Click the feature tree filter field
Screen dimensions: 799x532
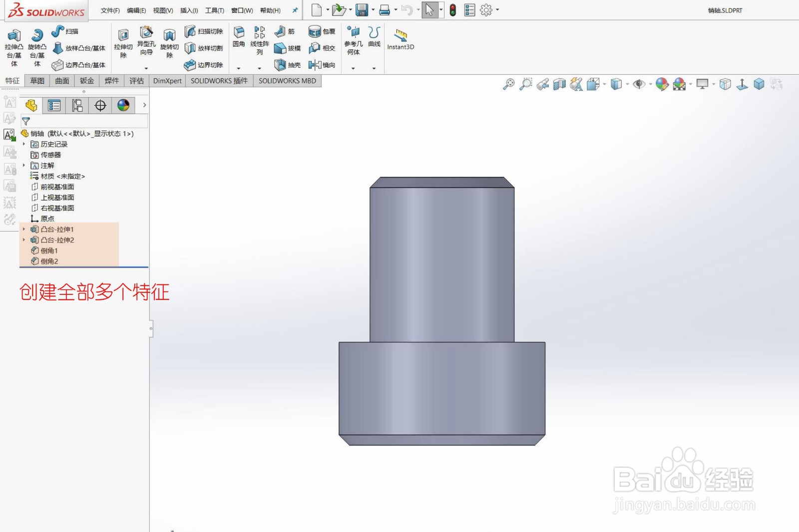coord(84,121)
